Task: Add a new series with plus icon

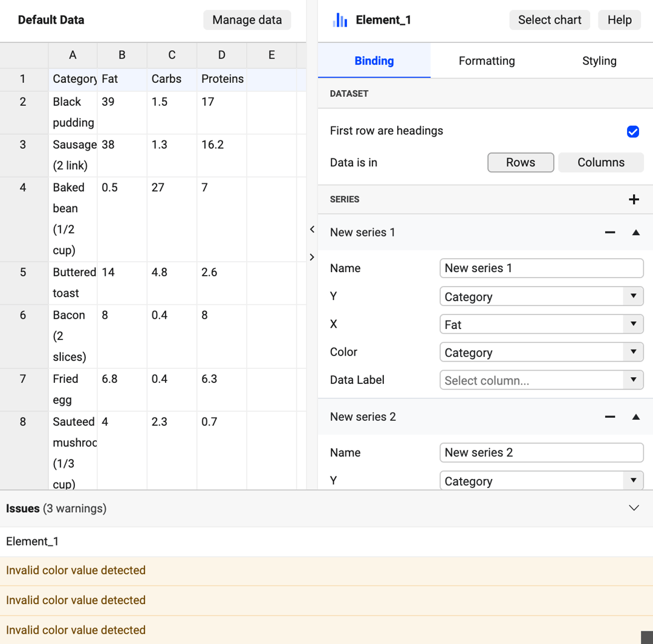Action: tap(634, 200)
